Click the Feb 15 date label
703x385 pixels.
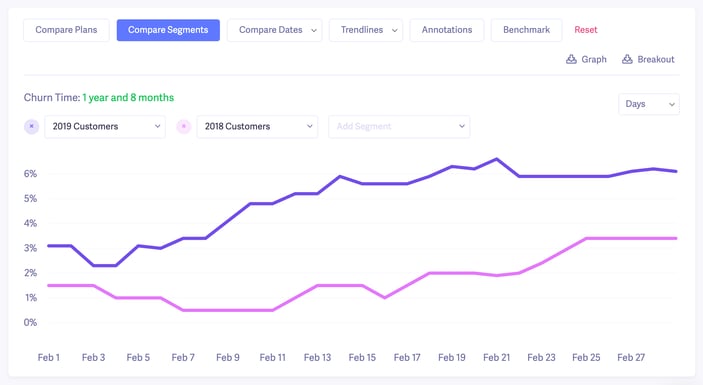[x=362, y=358]
